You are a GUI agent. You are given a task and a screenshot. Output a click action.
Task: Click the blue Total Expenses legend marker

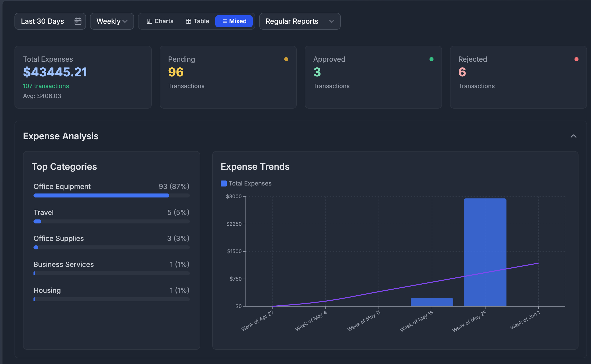(223, 183)
